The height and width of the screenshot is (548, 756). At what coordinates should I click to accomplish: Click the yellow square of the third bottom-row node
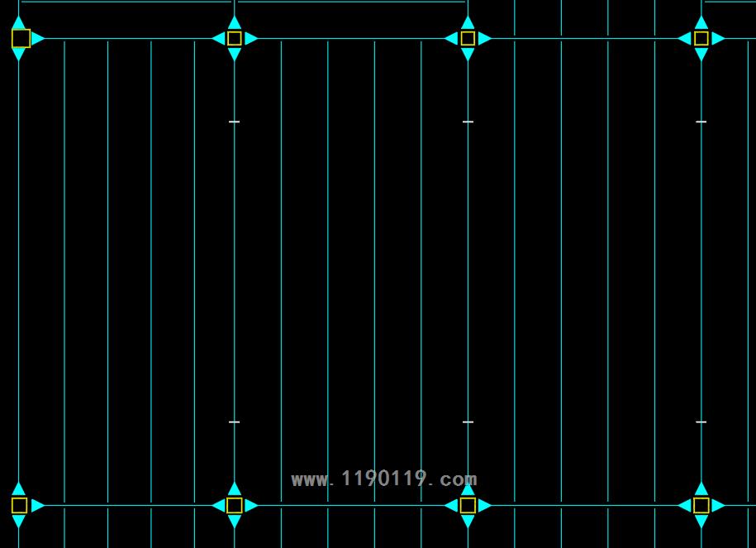pyautogui.click(x=468, y=506)
